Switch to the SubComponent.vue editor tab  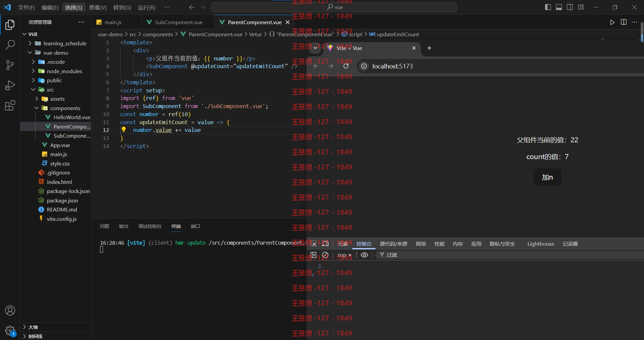178,22
